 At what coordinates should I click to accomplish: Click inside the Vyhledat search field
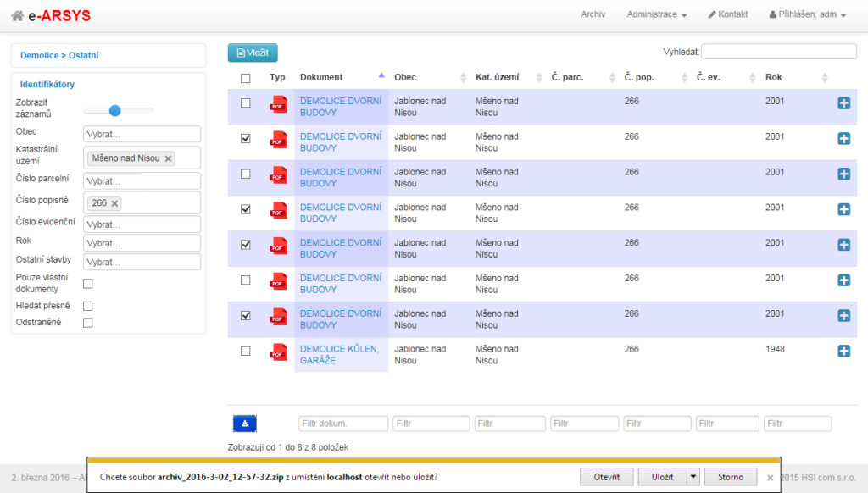click(x=776, y=52)
